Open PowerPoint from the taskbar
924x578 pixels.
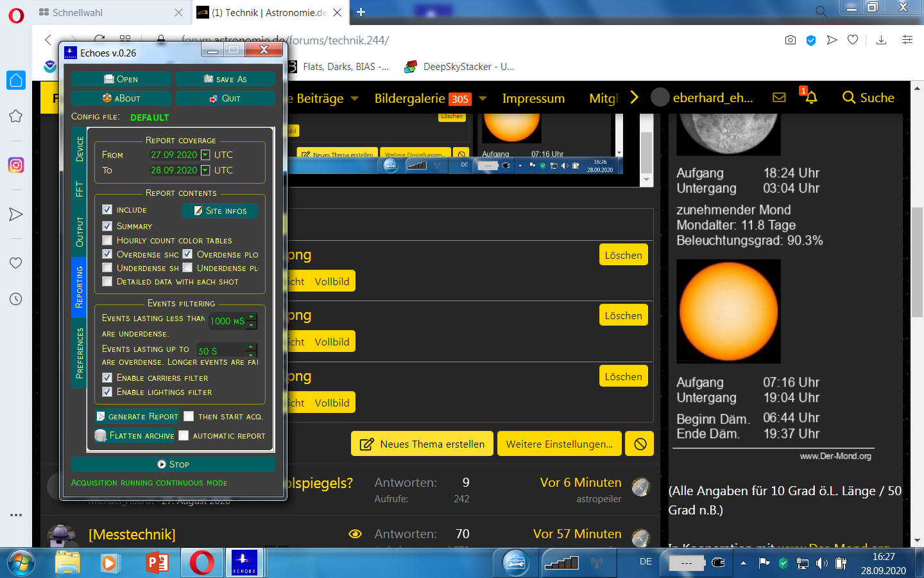157,563
